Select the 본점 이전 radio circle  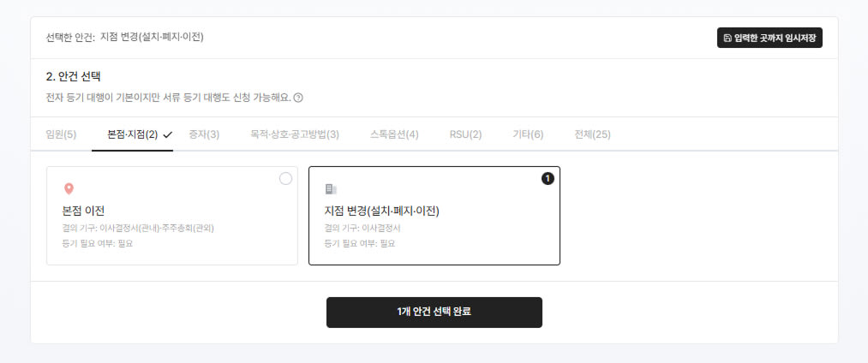coord(285,179)
